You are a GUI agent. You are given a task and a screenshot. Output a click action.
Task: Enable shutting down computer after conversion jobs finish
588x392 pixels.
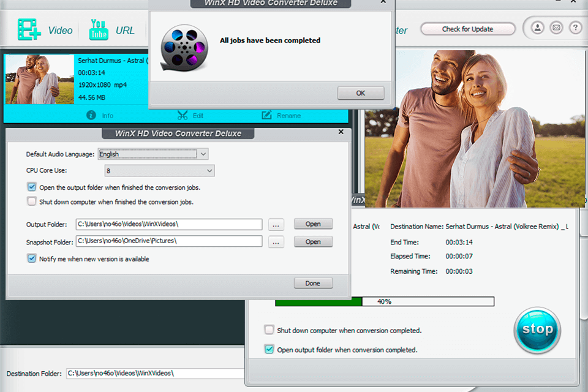(31, 201)
